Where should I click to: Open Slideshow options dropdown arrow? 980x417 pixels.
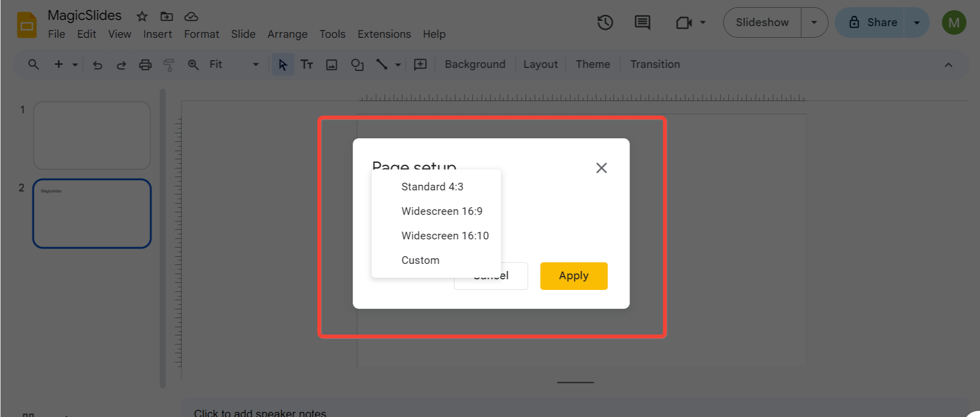point(814,22)
